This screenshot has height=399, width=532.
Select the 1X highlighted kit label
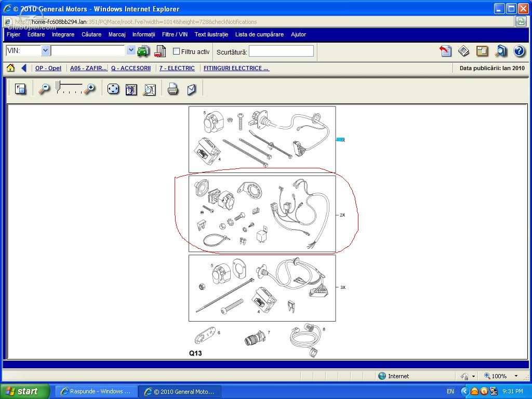341,140
